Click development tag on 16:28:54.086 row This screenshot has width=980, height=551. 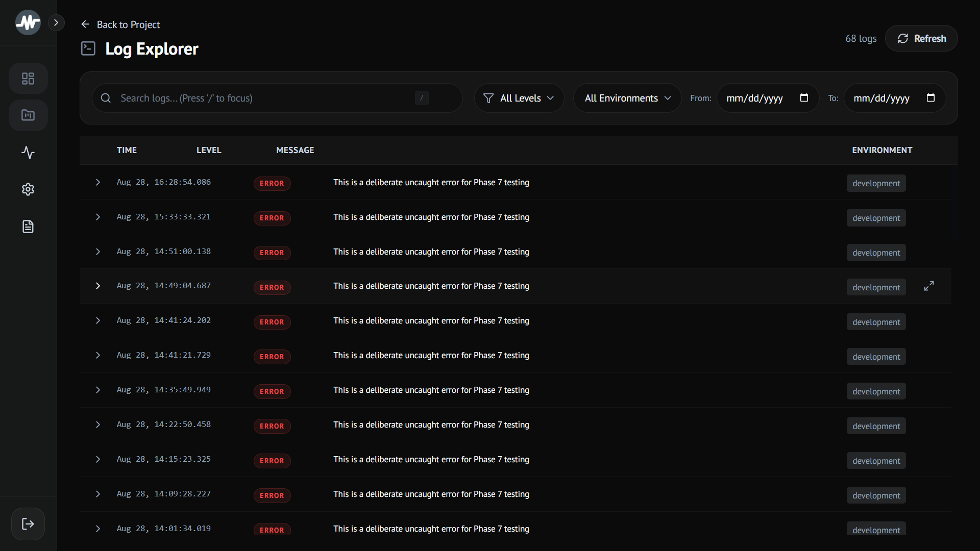click(x=876, y=183)
